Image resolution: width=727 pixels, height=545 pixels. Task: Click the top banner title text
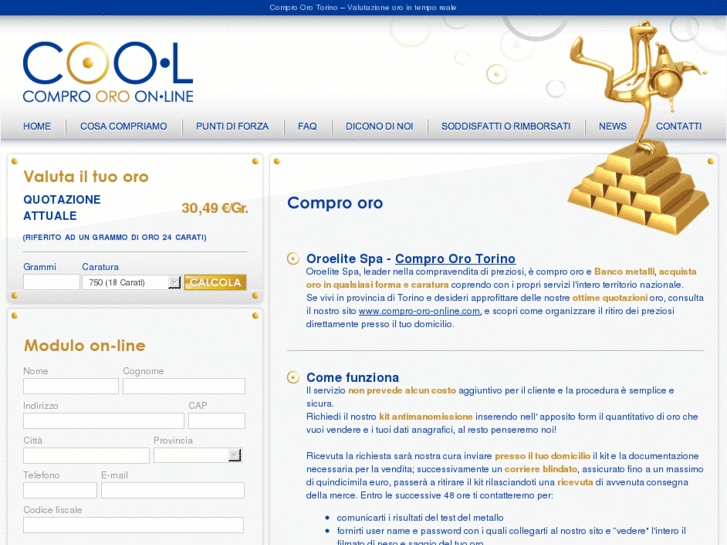(363, 7)
